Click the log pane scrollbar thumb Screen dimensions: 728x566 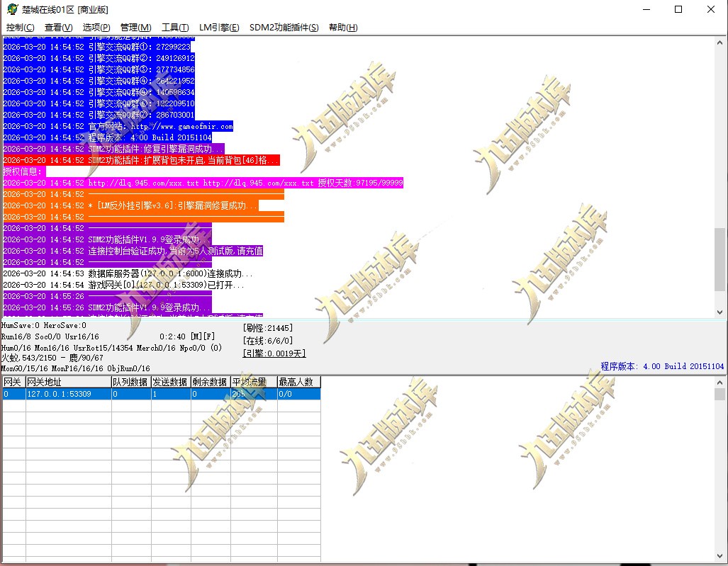click(719, 259)
